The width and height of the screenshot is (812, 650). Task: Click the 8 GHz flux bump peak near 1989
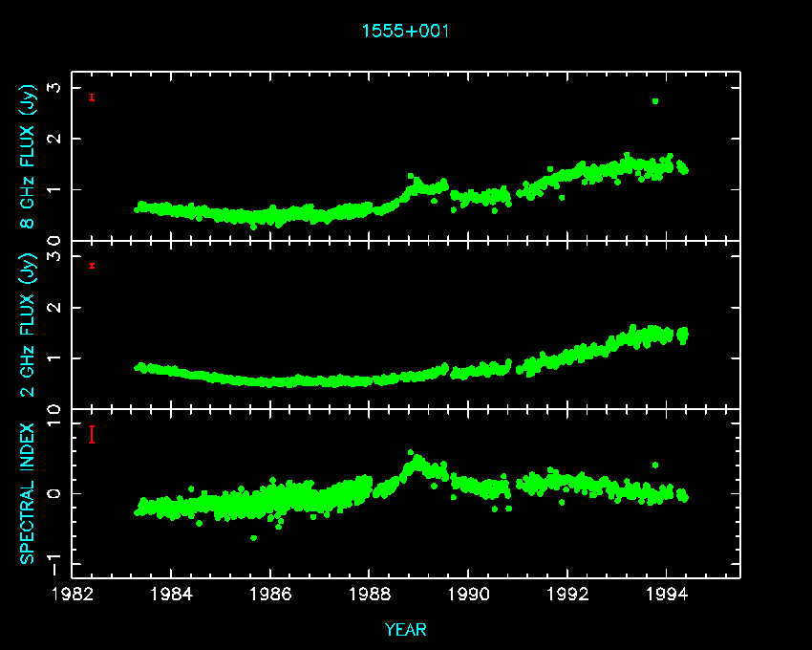pos(411,177)
